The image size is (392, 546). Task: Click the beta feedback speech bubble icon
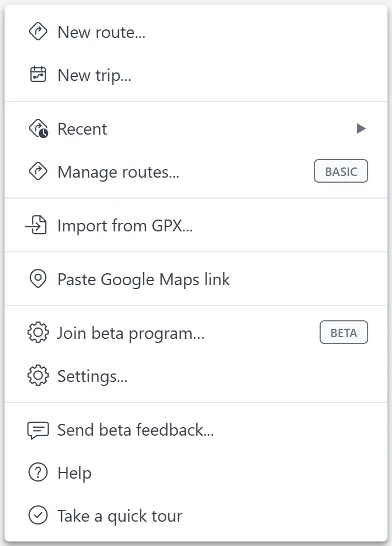tap(38, 430)
